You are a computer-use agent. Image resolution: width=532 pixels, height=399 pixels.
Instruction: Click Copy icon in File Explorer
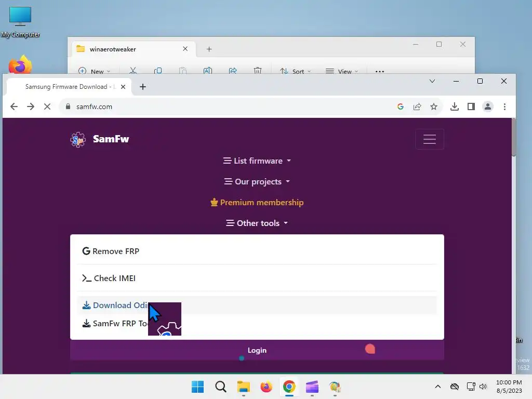click(x=158, y=71)
